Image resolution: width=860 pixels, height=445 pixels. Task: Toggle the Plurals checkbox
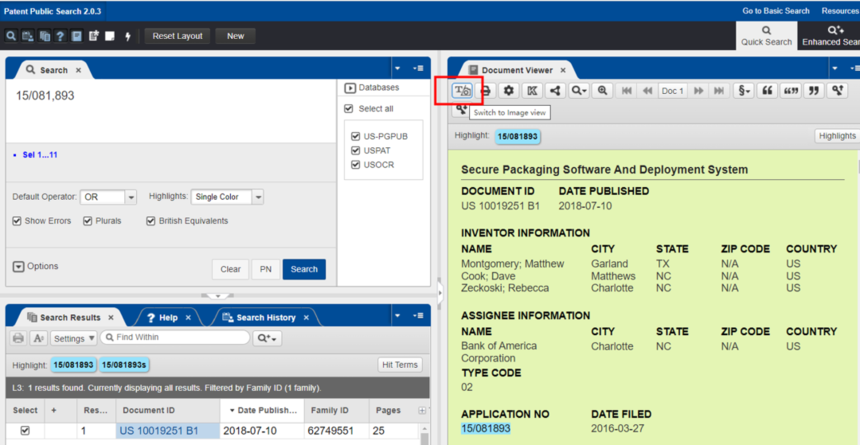[88, 221]
